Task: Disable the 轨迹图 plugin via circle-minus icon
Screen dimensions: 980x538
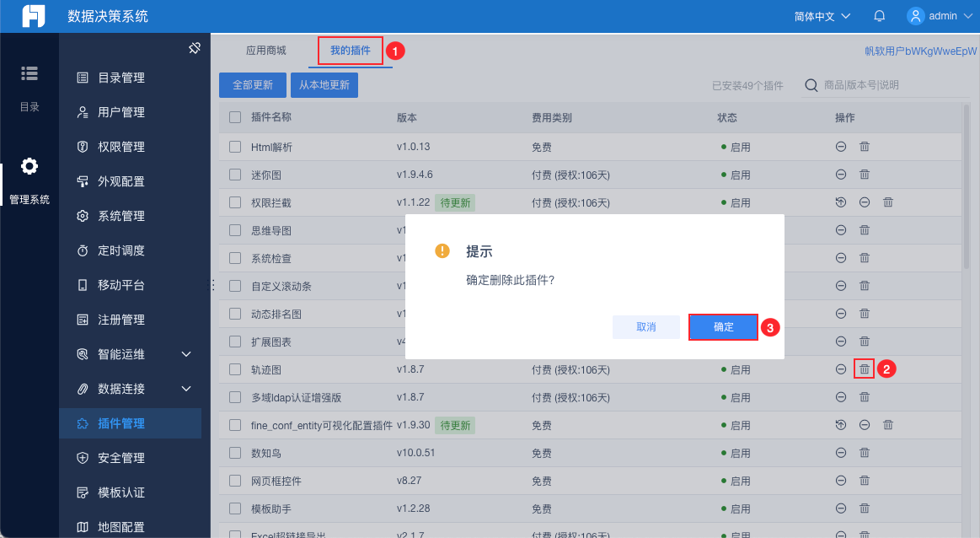Action: coord(841,369)
